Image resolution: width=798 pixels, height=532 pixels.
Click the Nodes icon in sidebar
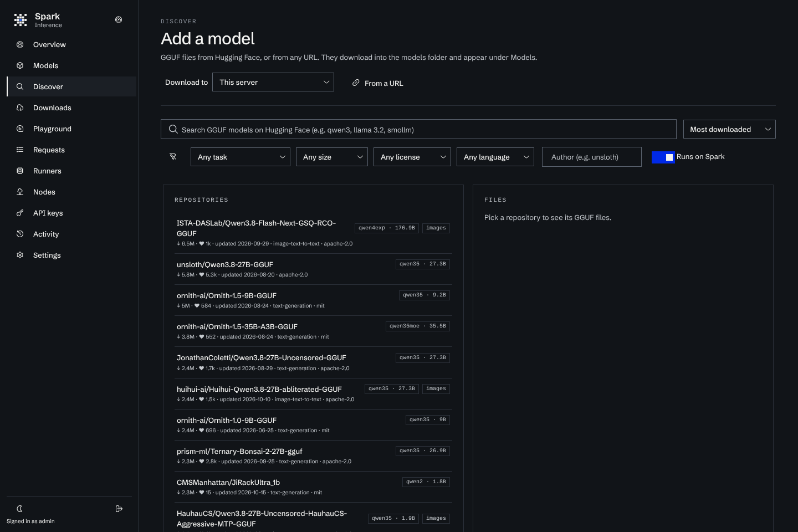pos(20,192)
